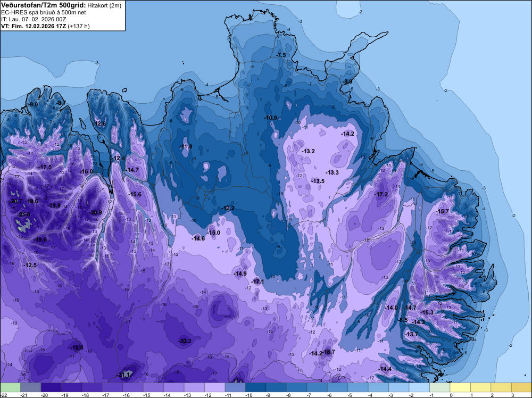Click the -13.3 temperature label

(332, 172)
